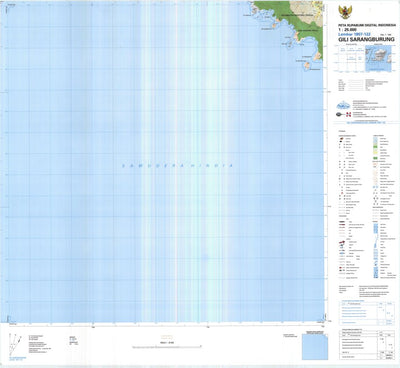Click the blue administrative division diagram box
Screen dimensions: 400x368
315,347
